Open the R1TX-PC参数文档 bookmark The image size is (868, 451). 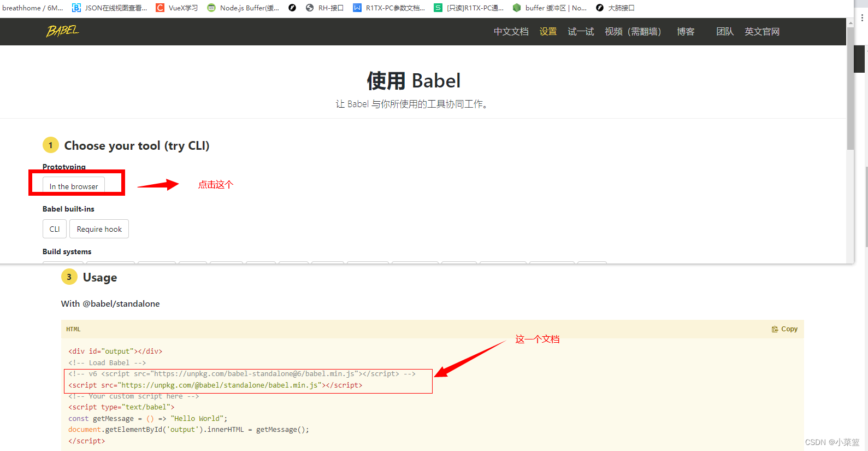coord(389,8)
